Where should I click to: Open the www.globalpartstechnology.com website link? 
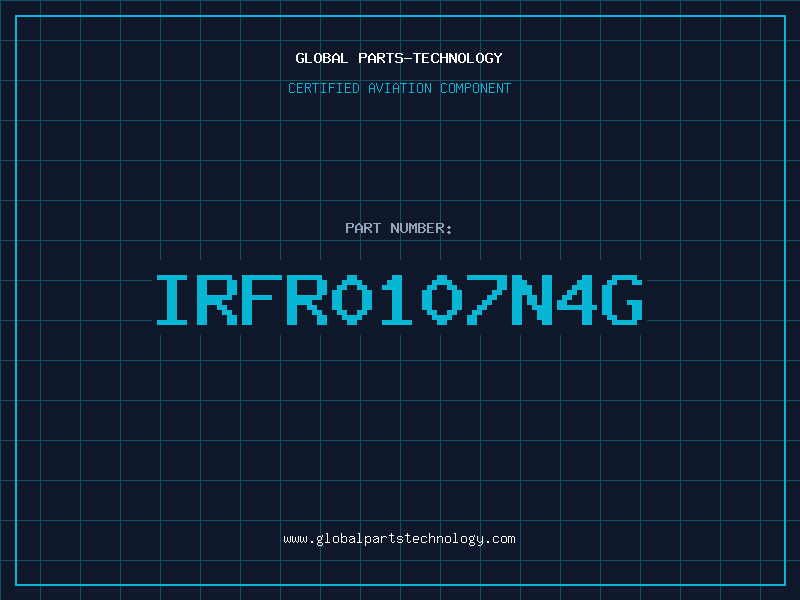(399, 539)
